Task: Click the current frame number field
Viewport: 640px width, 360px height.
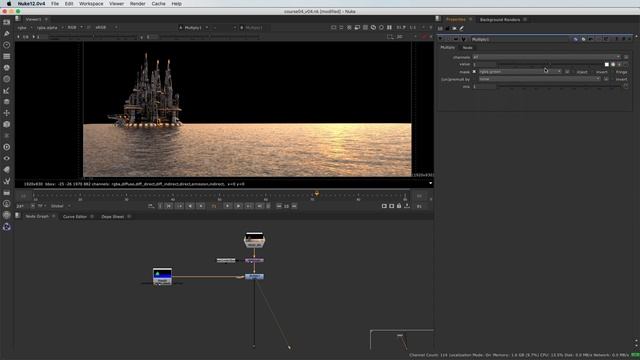Action: click(x=214, y=206)
